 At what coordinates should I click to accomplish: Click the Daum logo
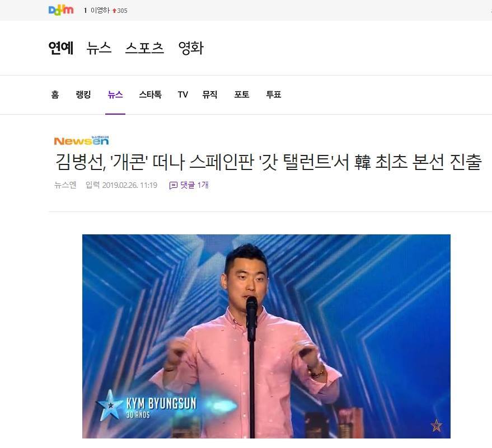coord(61,10)
